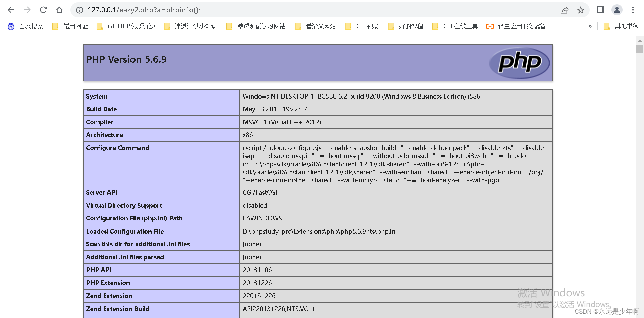Image resolution: width=644 pixels, height=318 pixels.
Task: Click the PHP Version 5.6.9 heading
Action: 126,59
